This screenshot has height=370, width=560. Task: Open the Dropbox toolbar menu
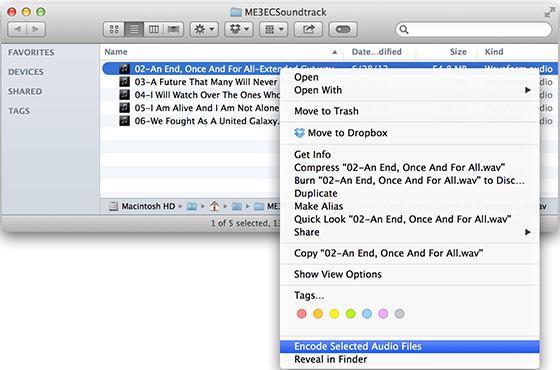pyautogui.click(x=239, y=29)
